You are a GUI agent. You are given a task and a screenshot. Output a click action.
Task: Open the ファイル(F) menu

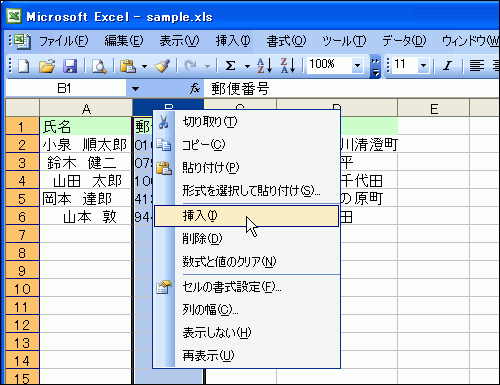click(64, 41)
